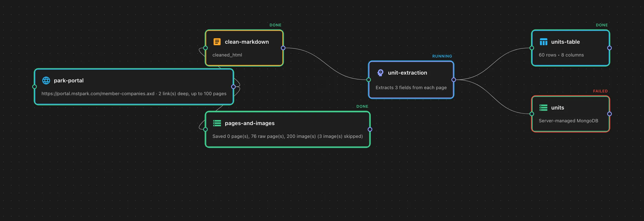This screenshot has width=644, height=221.
Task: Click the unit-extraction node title
Action: click(408, 73)
